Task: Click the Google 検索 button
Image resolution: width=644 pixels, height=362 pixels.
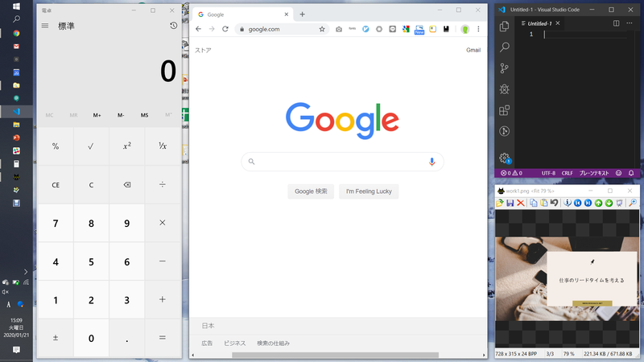Action: [311, 191]
